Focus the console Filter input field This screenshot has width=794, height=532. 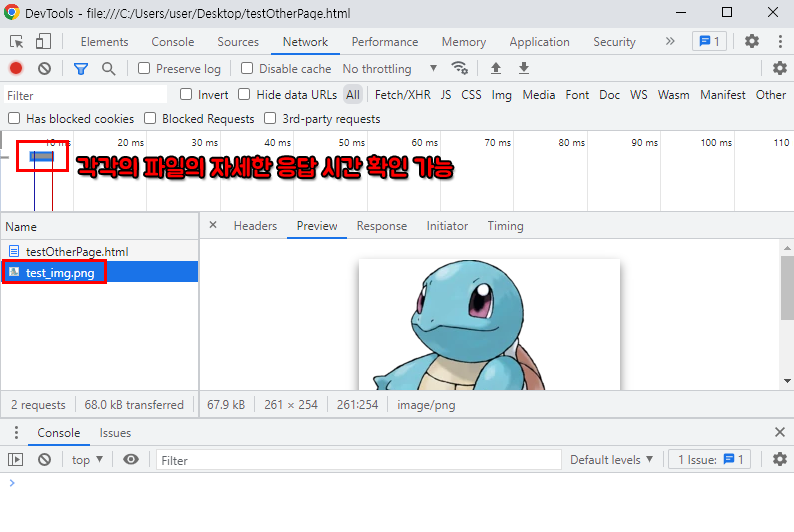click(x=359, y=460)
